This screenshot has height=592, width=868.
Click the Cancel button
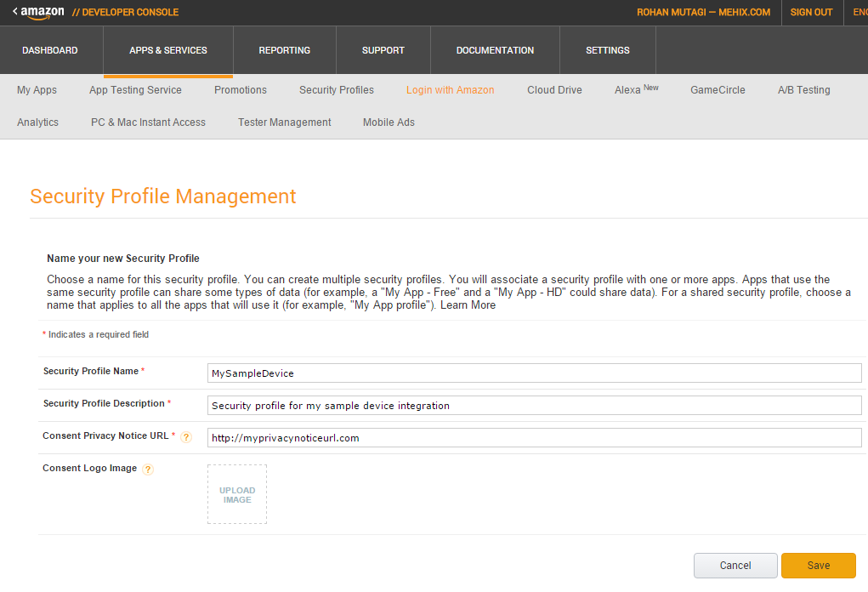(735, 566)
